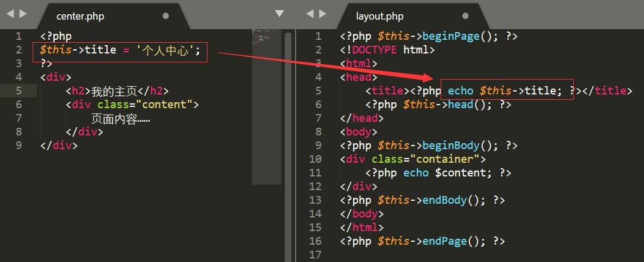Click line number 17 in layout.php gutter
Image resolution: width=644 pixels, height=262 pixels.
pos(315,255)
